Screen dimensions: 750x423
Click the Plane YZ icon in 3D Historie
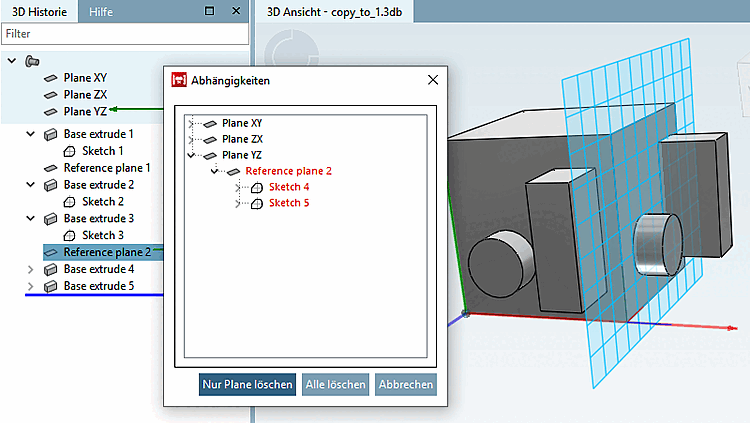click(50, 111)
